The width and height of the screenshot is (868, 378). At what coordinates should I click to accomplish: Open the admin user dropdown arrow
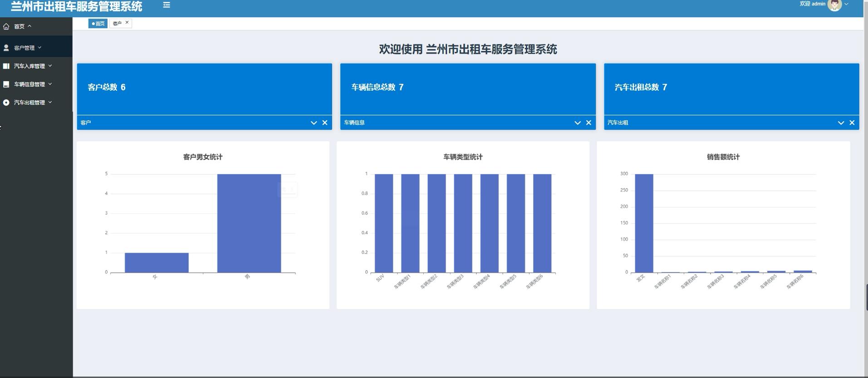coord(846,4)
